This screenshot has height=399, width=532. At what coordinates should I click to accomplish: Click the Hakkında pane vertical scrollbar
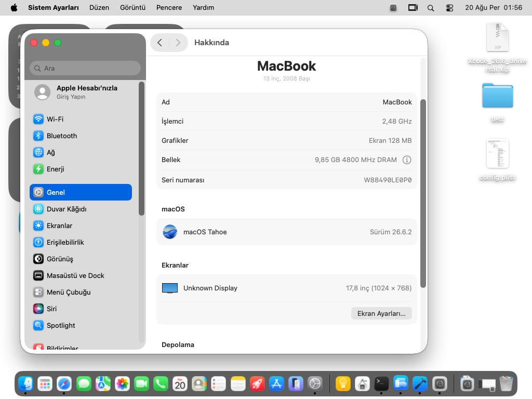423,193
